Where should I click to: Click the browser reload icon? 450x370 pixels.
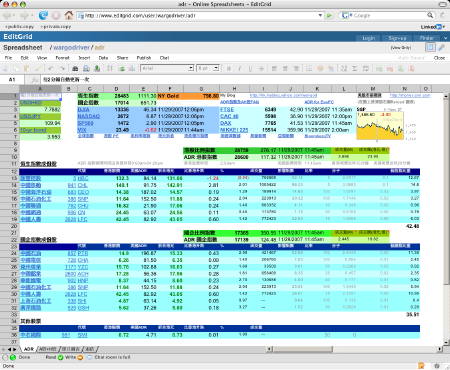43,15
